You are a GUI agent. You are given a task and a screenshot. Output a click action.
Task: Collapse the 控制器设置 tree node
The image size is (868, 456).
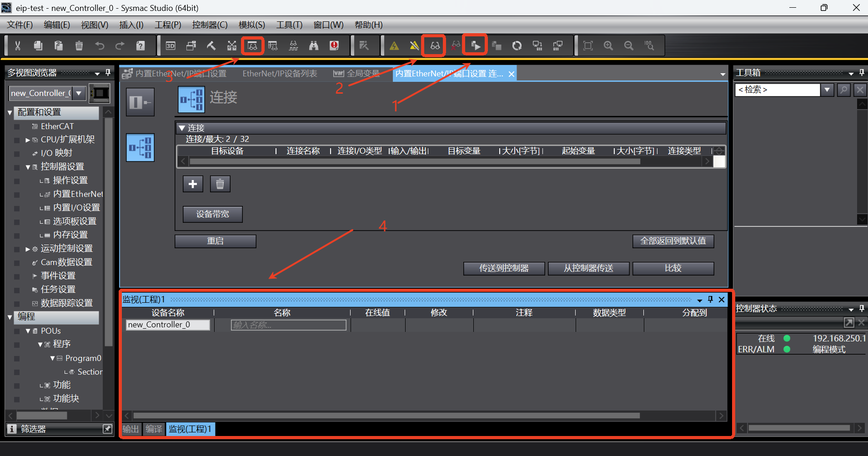(28, 167)
